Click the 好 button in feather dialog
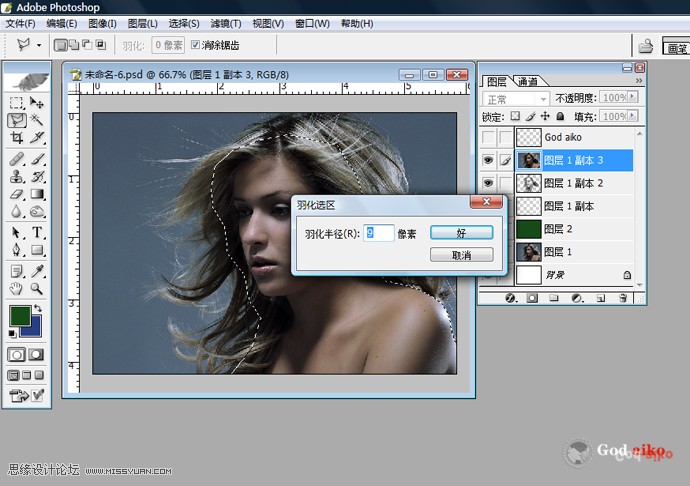Viewport: 690px width, 486px height. [461, 232]
